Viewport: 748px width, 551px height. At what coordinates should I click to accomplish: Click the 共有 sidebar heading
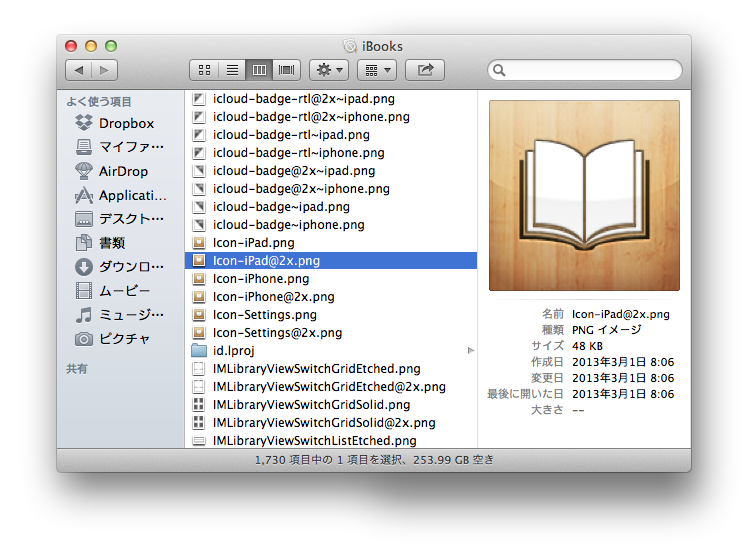tap(77, 369)
